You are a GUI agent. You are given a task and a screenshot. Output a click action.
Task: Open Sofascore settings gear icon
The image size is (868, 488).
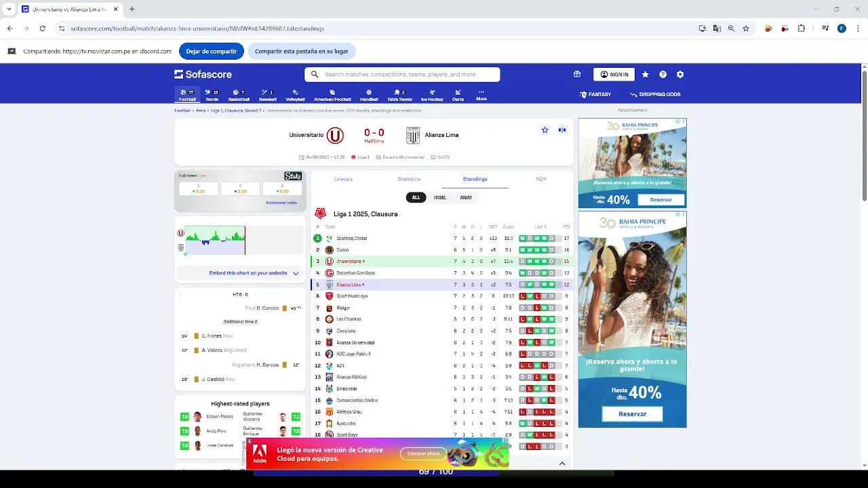point(680,75)
